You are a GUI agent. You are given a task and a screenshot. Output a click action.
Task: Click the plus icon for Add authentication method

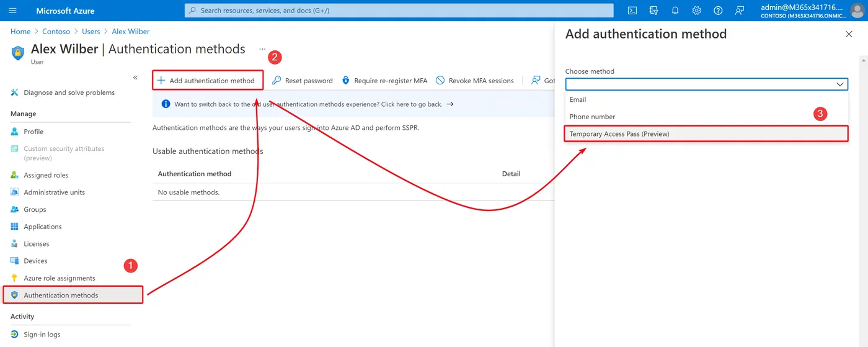[x=161, y=81]
